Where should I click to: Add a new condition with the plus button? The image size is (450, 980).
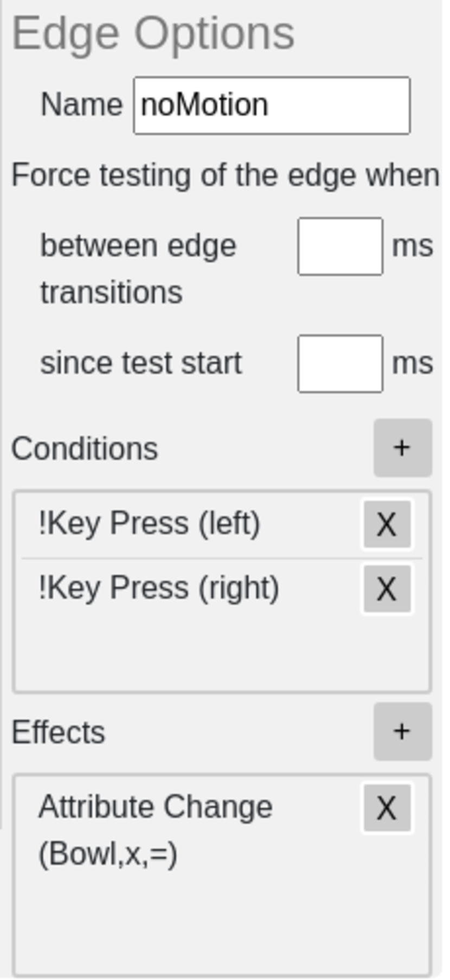402,448
